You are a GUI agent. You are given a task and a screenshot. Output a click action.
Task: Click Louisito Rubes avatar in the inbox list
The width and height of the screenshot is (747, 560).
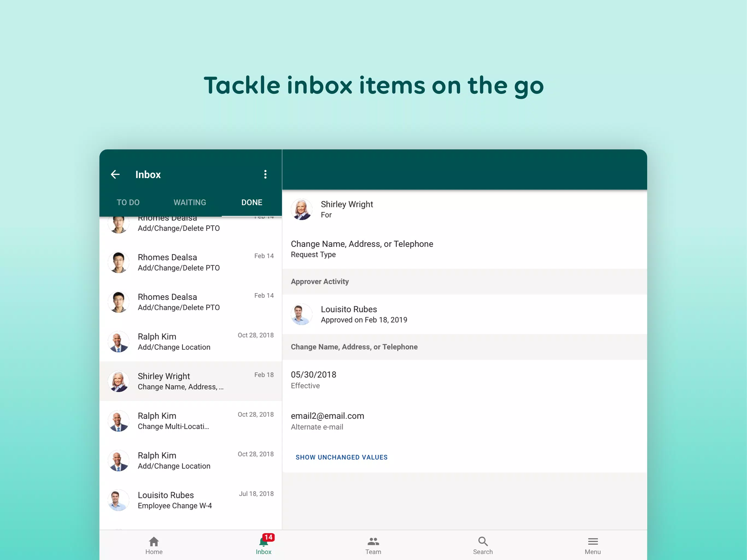click(118, 500)
